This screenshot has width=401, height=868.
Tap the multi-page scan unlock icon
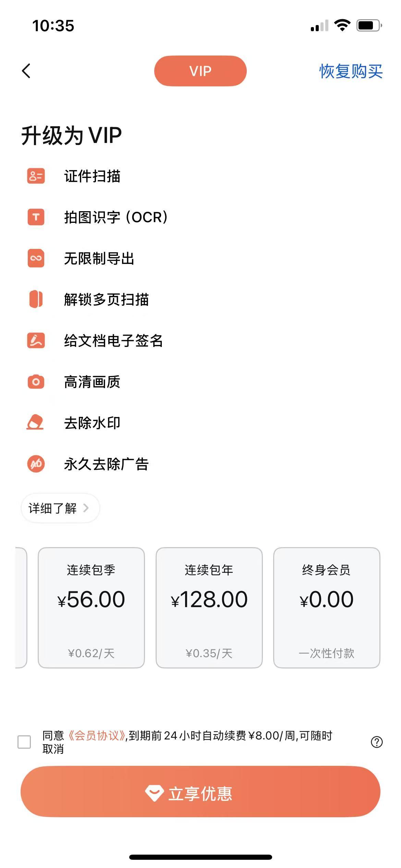pyautogui.click(x=36, y=299)
